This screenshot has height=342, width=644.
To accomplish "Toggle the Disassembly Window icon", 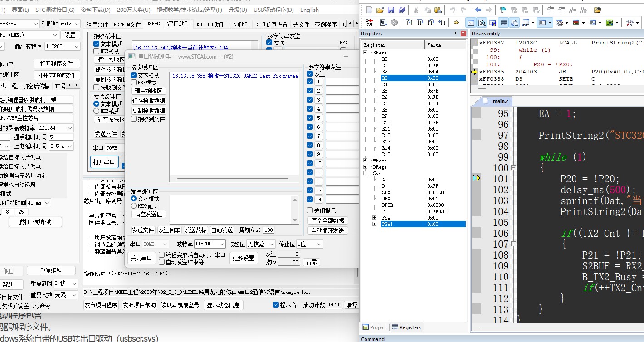I will coord(482,23).
